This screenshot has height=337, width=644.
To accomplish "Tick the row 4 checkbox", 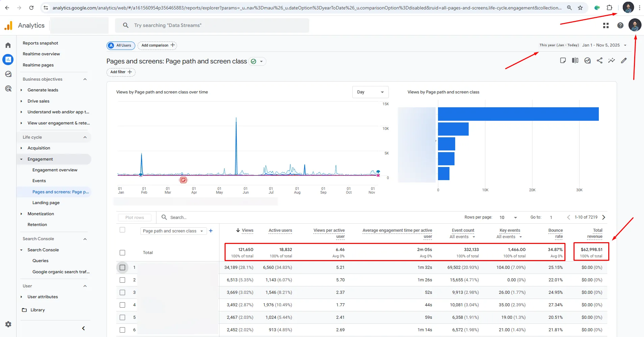I will pyautogui.click(x=122, y=305).
